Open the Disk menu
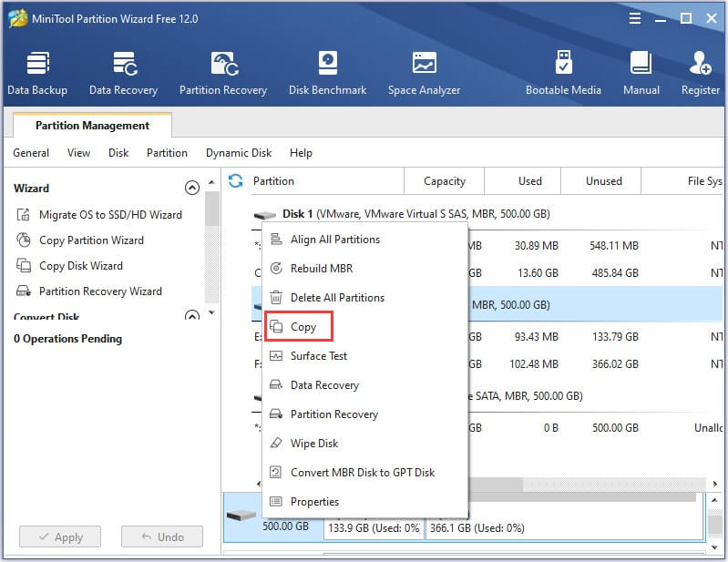Screen dimensions: 728x562 coord(118,153)
